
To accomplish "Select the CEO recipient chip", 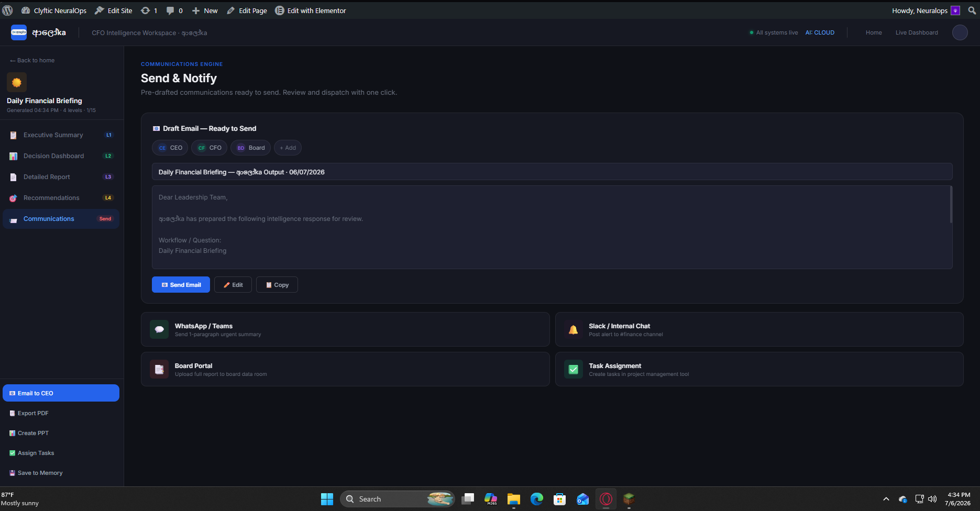I will 170,148.
